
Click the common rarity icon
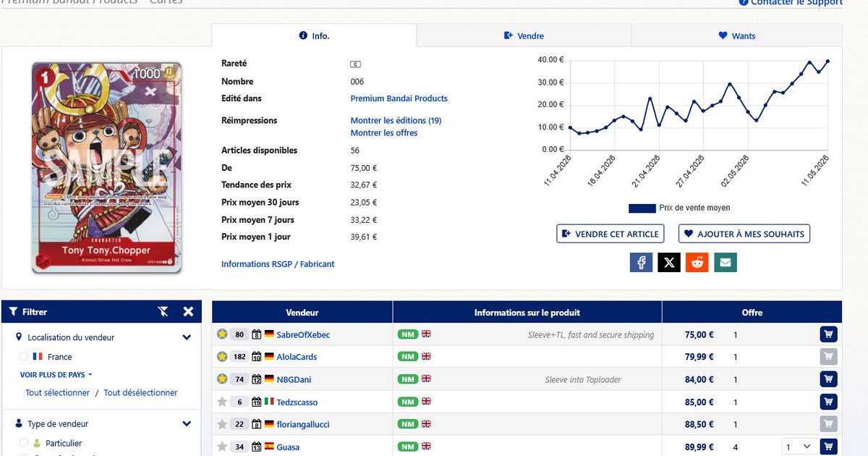355,64
